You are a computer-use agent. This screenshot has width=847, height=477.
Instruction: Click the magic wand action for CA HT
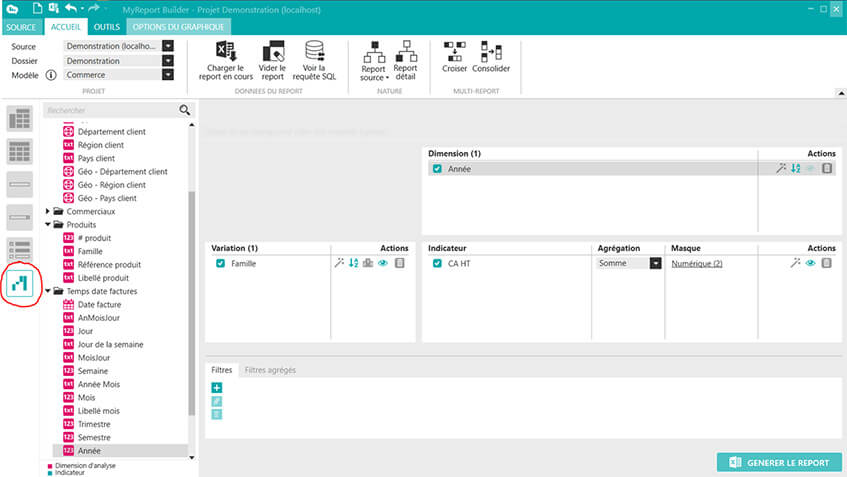pos(795,263)
